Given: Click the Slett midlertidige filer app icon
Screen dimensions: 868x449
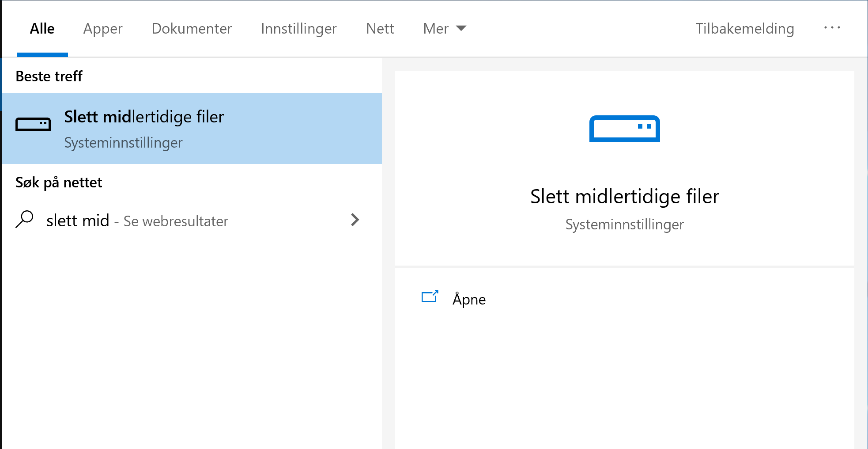Looking at the screenshot, I should (x=34, y=124).
